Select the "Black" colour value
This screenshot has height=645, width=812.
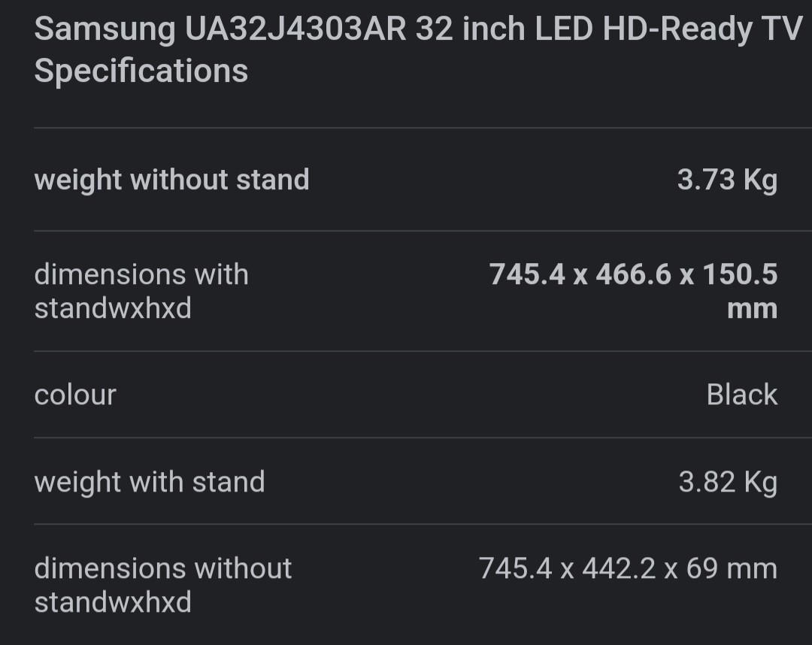pyautogui.click(x=741, y=395)
